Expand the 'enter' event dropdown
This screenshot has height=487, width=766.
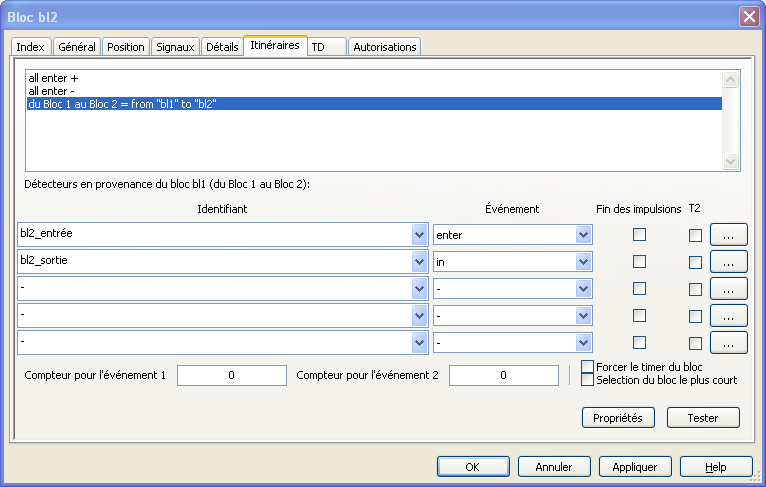583,235
